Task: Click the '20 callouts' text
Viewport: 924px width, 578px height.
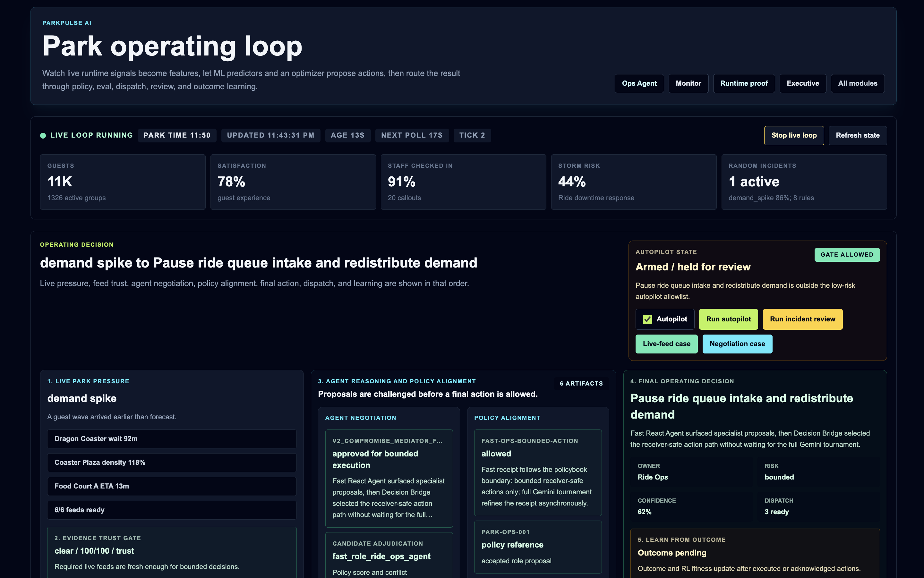Action: (x=404, y=198)
